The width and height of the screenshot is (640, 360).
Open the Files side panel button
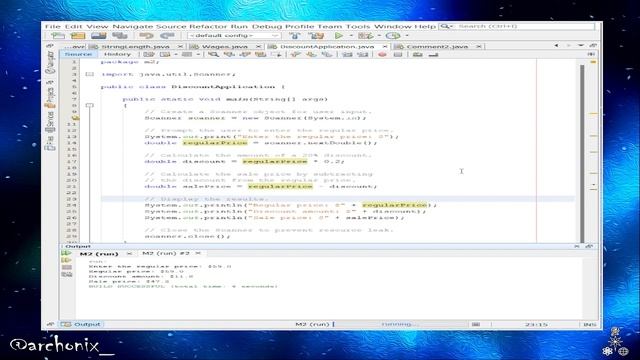pyautogui.click(x=50, y=143)
